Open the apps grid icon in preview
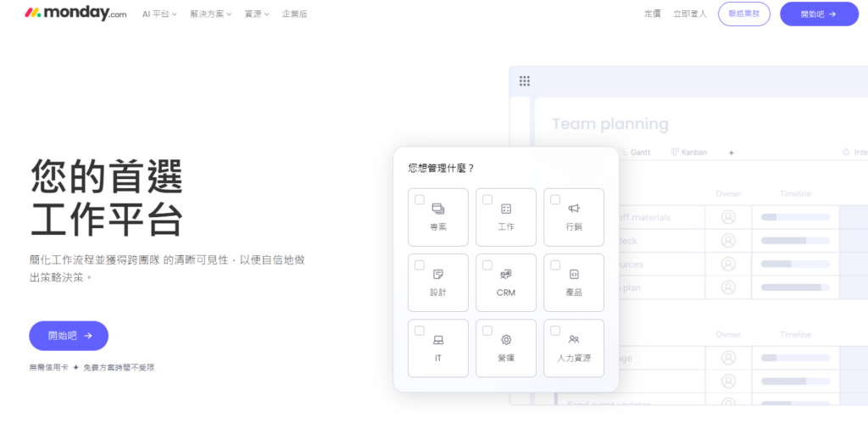Viewport: 868px width, 429px height. [x=524, y=81]
